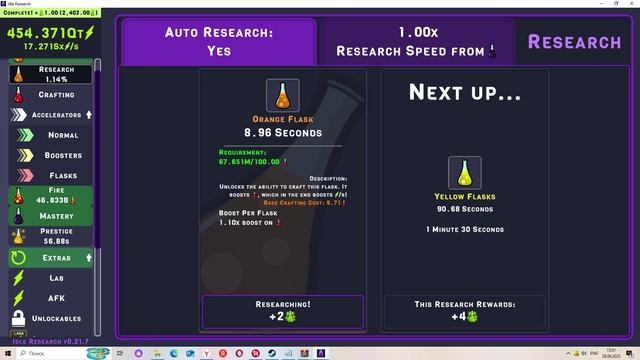Click the Yellow Flasks next-up icon
Viewport: 640px width, 360px height.
tap(465, 173)
